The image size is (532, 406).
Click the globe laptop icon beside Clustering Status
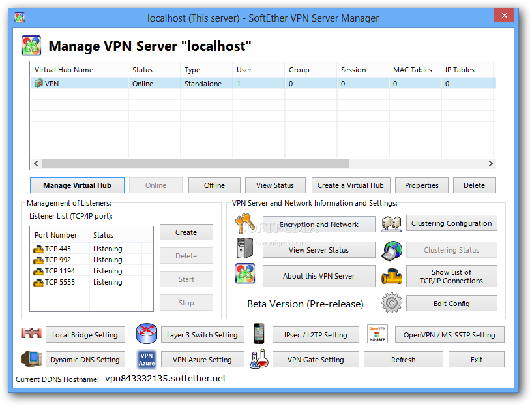point(392,251)
